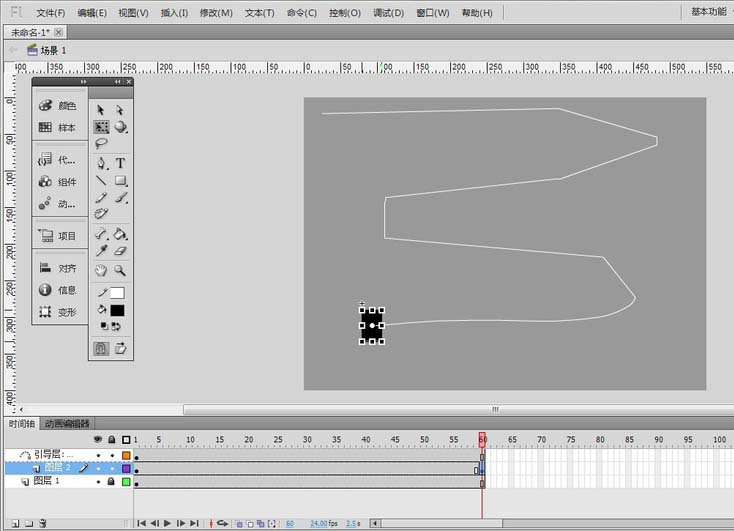This screenshot has height=531, width=734.
Task: Select the Lasso tool
Action: [101, 143]
